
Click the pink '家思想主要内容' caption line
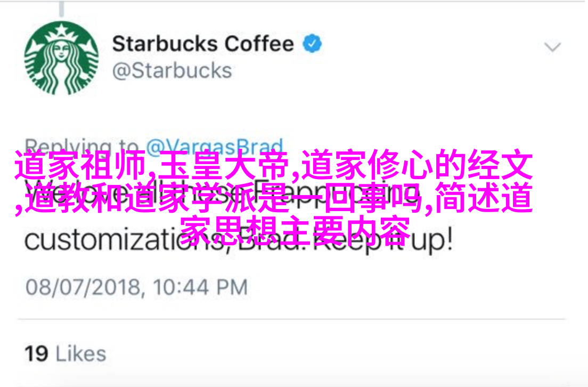[x=295, y=230]
